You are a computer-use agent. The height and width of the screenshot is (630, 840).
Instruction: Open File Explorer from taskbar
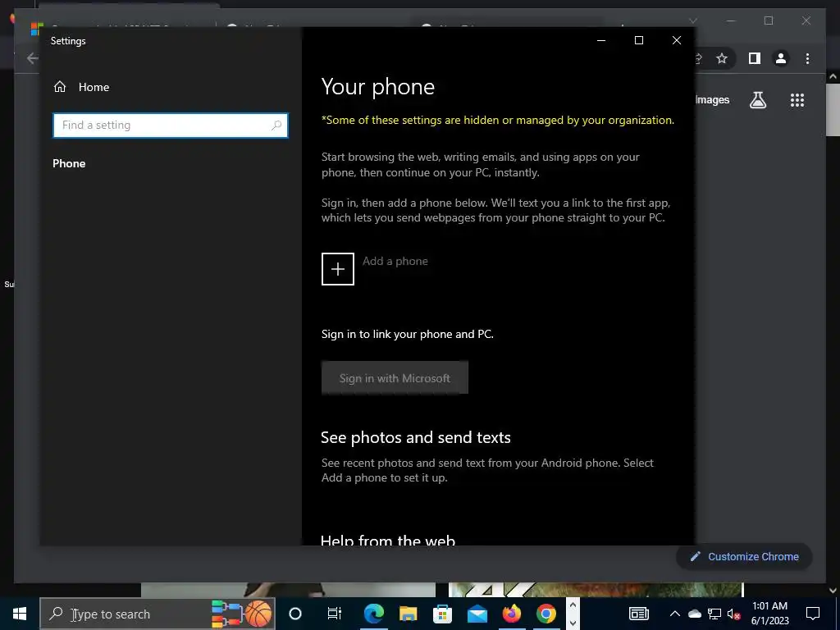click(408, 614)
